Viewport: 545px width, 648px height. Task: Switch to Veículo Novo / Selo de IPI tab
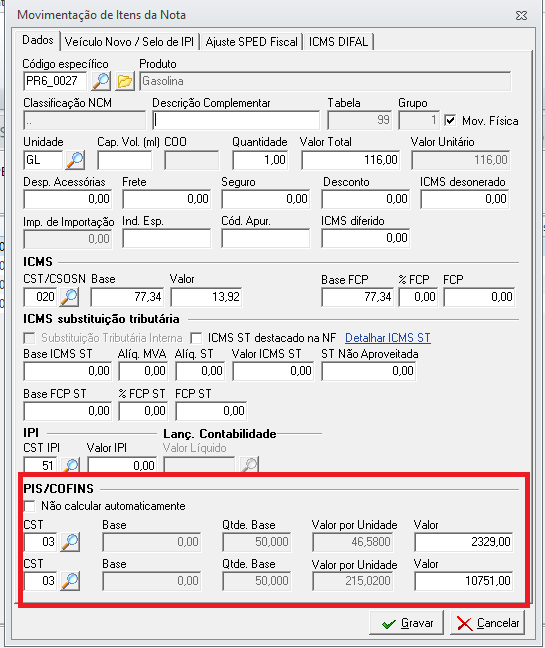pos(129,42)
